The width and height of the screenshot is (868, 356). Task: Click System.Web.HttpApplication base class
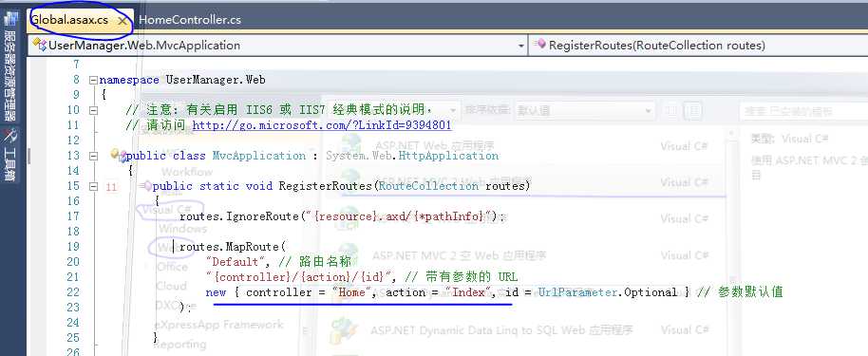[412, 156]
